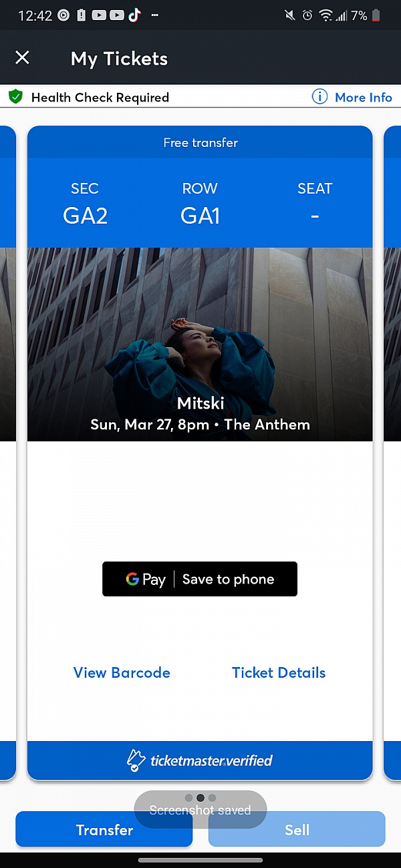The width and height of the screenshot is (401, 868).
Task: Show the next ticket card on the right
Action: tap(392, 454)
